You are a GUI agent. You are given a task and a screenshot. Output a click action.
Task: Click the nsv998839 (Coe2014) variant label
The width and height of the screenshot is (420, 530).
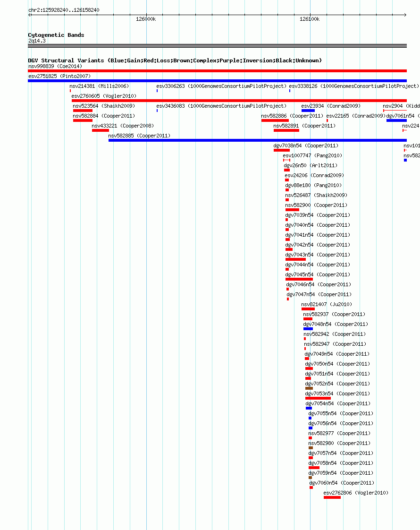pyautogui.click(x=55, y=66)
